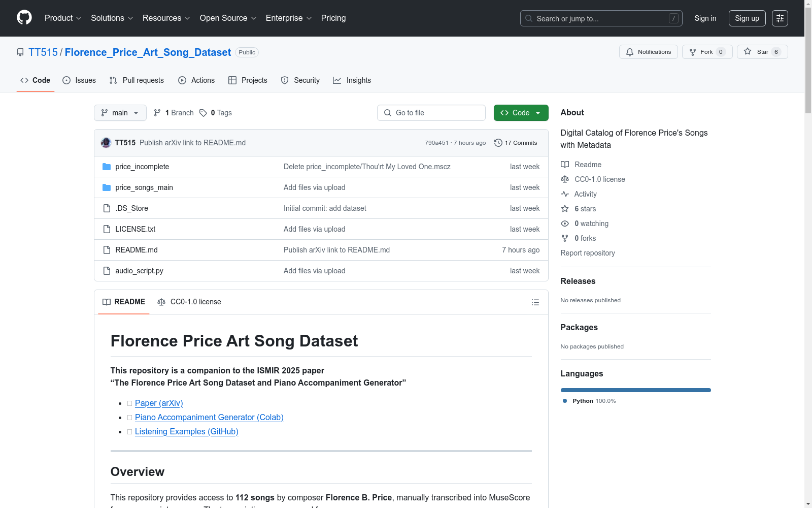Click the star icon in Star button

click(748, 52)
